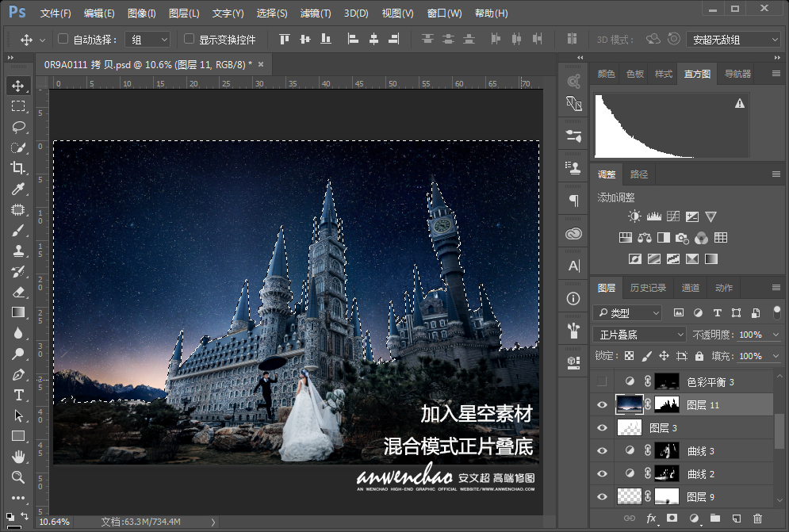Screen dimensions: 789x532
Task: Add a Brightness/Contrast adjustment
Action: coord(634,216)
